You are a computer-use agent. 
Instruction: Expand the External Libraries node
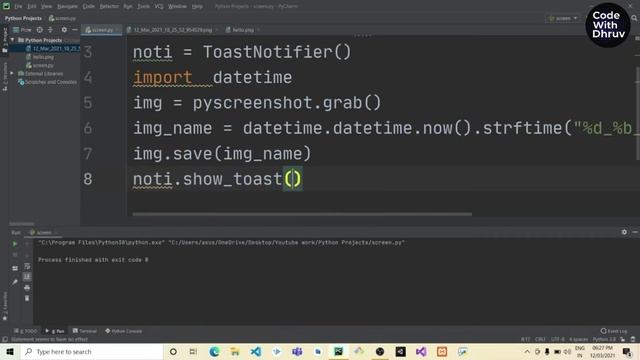tap(12, 73)
